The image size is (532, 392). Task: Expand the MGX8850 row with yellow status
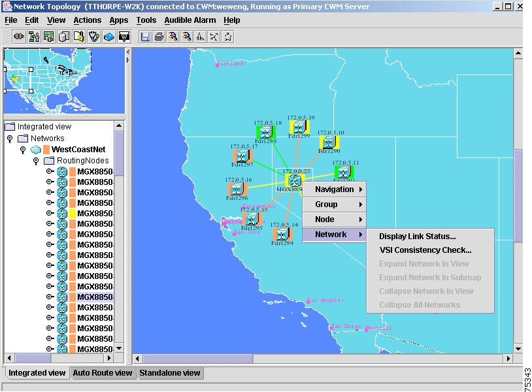50,213
